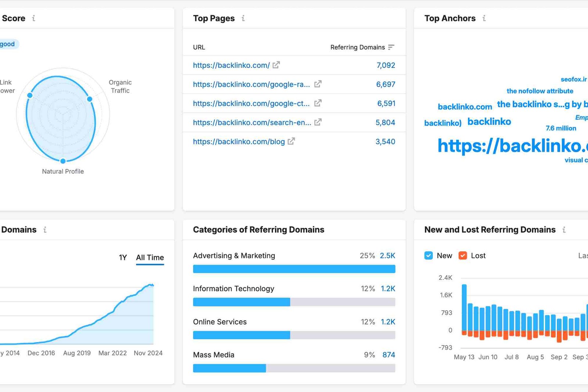Click info icon next to Score title
588x392 pixels.
[33, 18]
